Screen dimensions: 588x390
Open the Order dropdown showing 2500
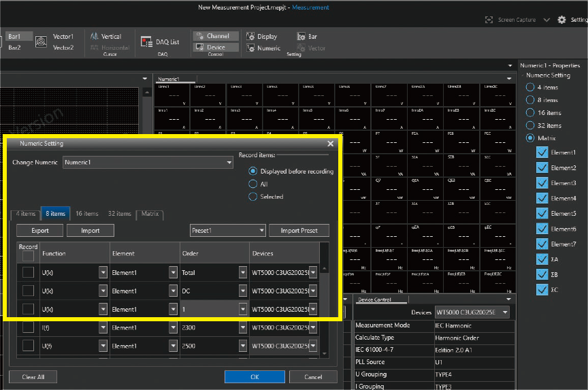pos(243,346)
